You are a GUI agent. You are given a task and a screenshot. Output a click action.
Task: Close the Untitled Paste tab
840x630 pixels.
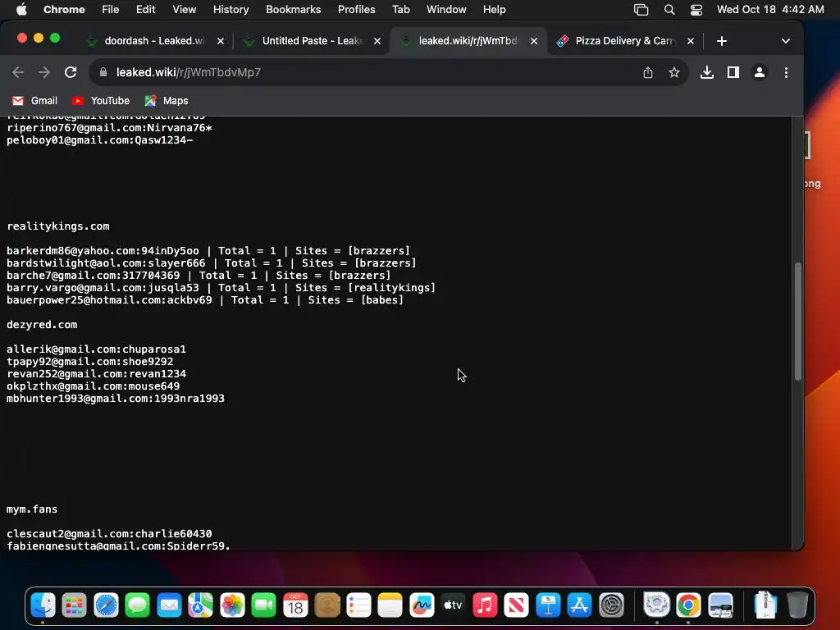coord(377,41)
